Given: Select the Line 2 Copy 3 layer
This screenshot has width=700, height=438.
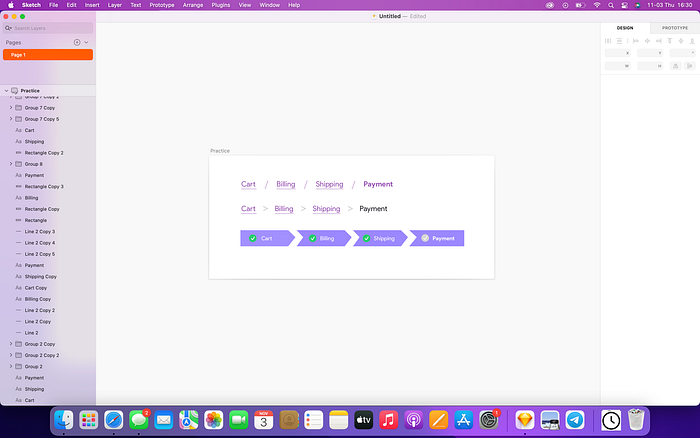Looking at the screenshot, I should tap(48, 231).
